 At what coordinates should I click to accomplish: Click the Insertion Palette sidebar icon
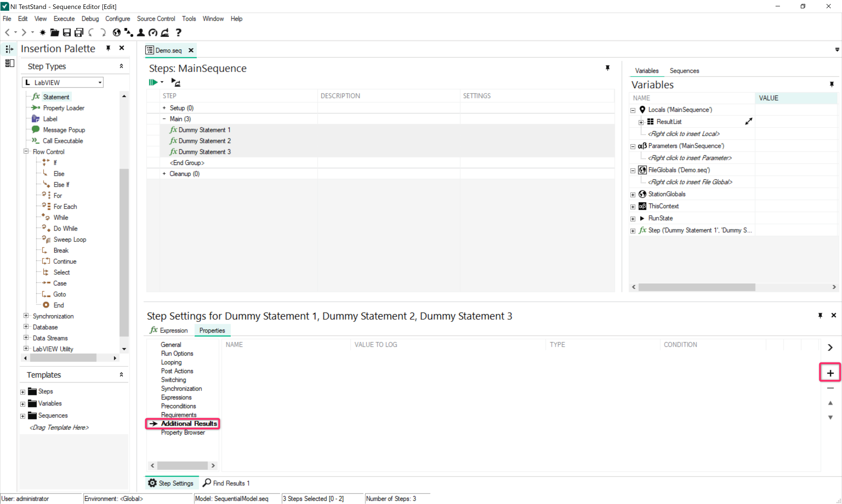(x=9, y=49)
